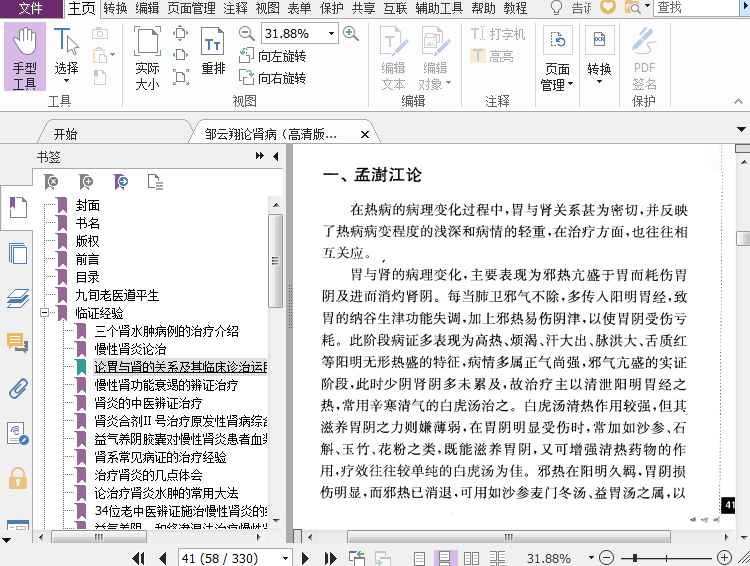750x566 pixels.
Task: Open the Layers panel in sidebar
Action: point(17,298)
